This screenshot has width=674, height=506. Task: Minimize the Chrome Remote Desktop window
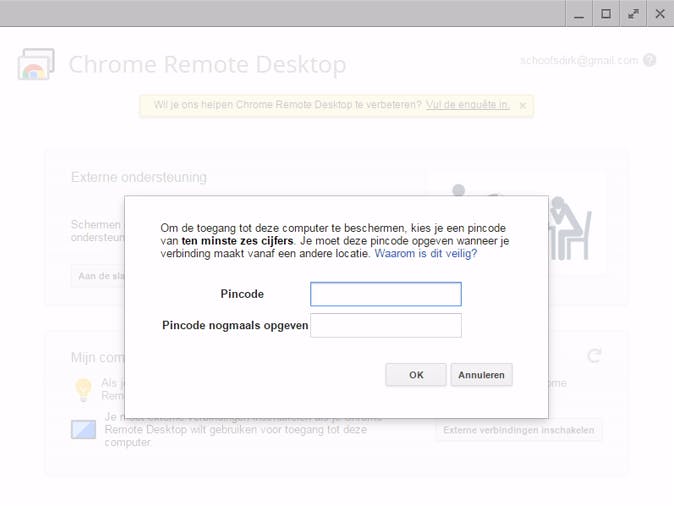579,14
